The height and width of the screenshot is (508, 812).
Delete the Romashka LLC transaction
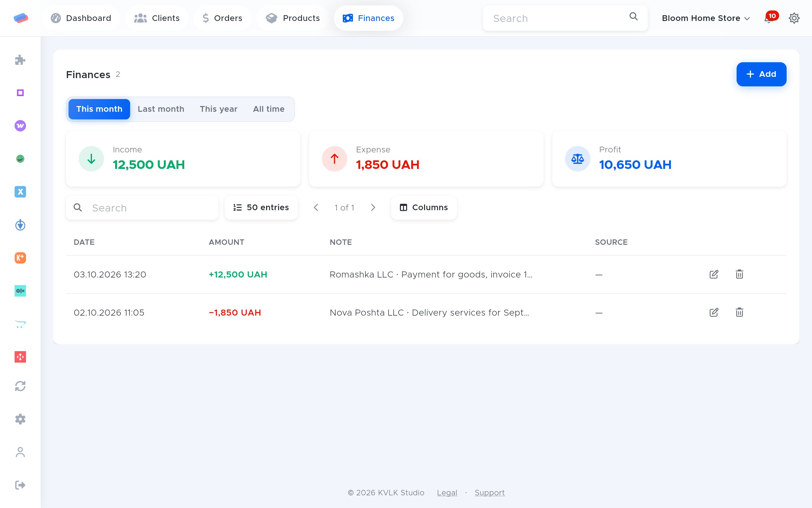pos(740,275)
